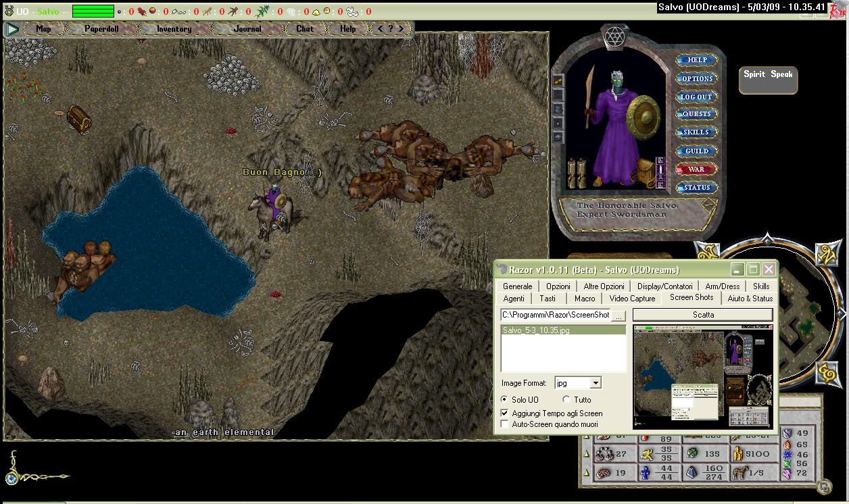This screenshot has width=849, height=504.
Task: Switch to the Skills tab in Razor
Action: 761,286
